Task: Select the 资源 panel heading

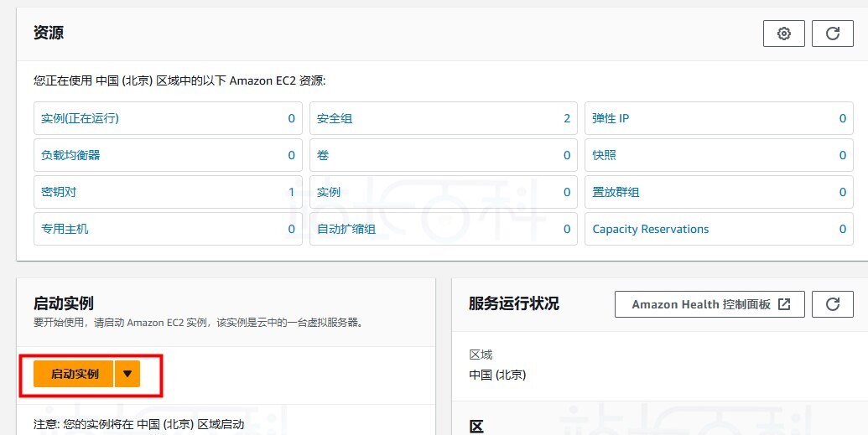Action: pos(49,33)
